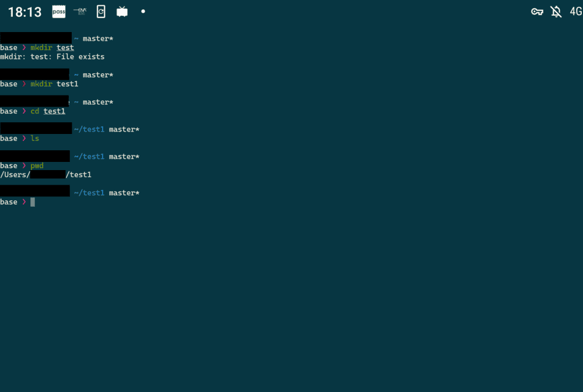This screenshot has width=583, height=392.
Task: Click the 'ls' command text
Action: click(34, 138)
